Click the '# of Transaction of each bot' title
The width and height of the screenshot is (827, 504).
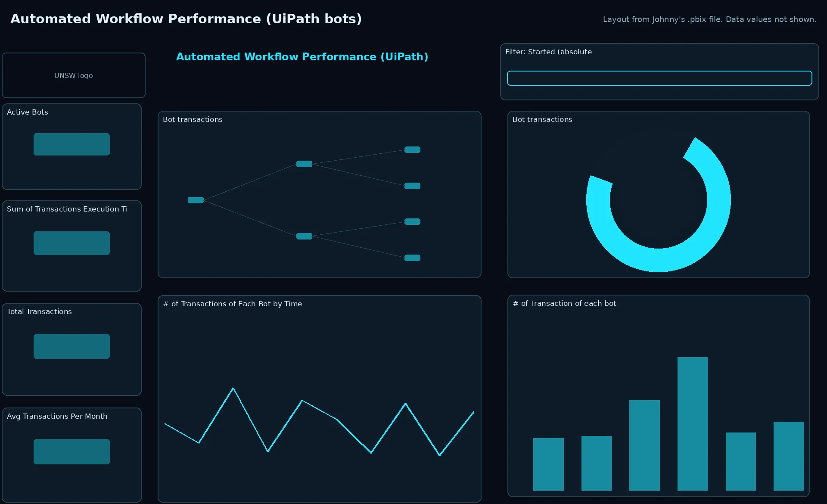tap(564, 303)
